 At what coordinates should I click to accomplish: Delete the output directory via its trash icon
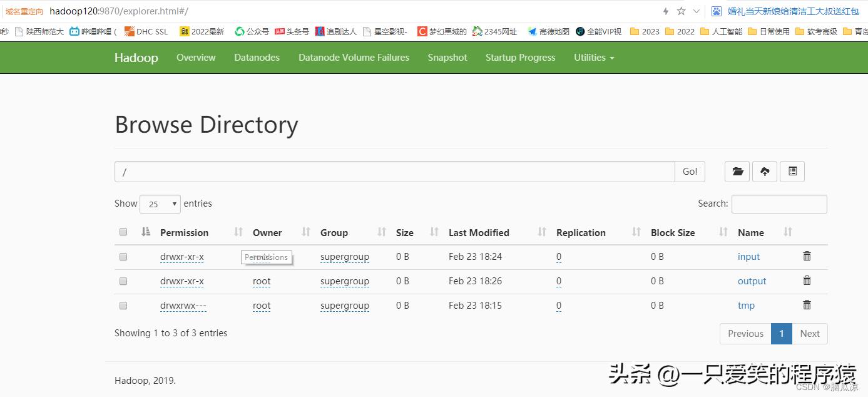[x=807, y=281]
